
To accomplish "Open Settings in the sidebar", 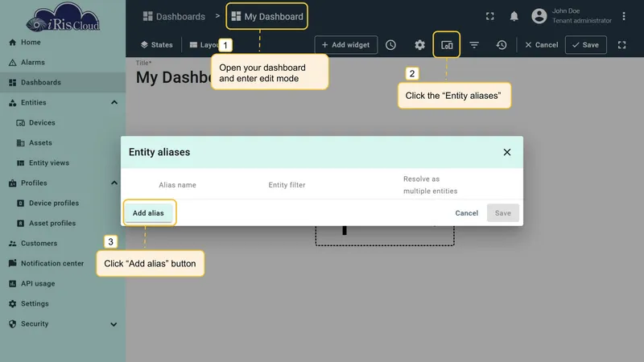I will click(63, 304).
